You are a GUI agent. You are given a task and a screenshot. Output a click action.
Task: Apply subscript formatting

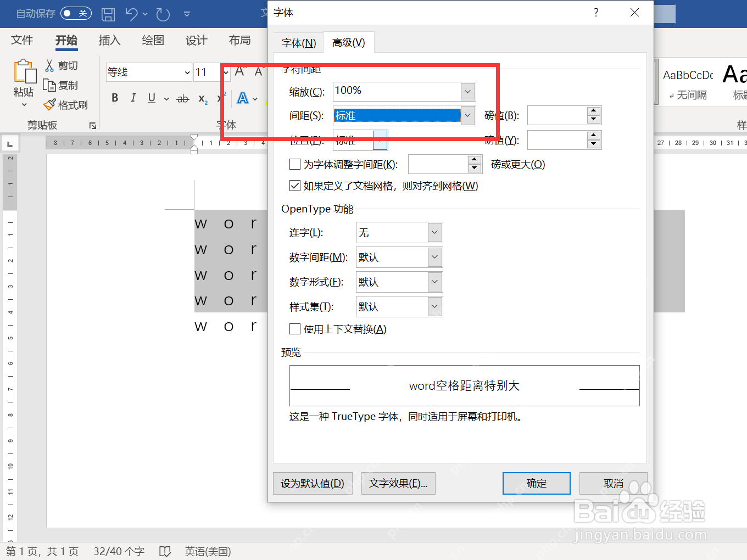pyautogui.click(x=203, y=99)
